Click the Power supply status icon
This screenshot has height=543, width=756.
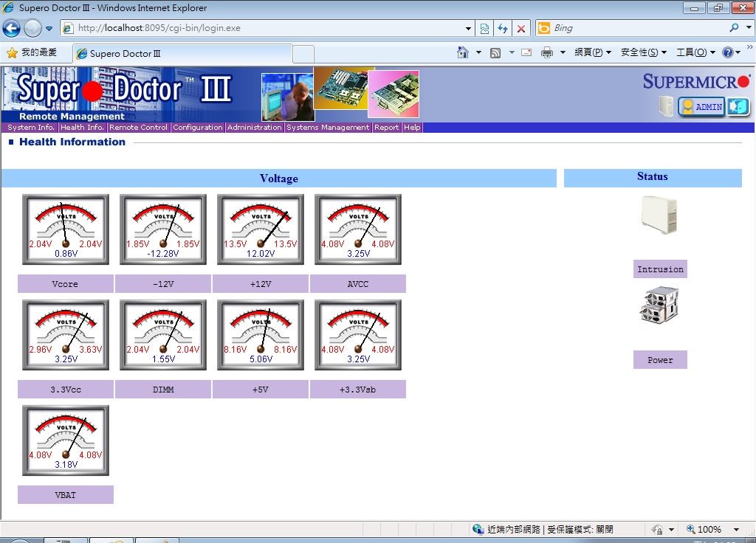coord(659,305)
